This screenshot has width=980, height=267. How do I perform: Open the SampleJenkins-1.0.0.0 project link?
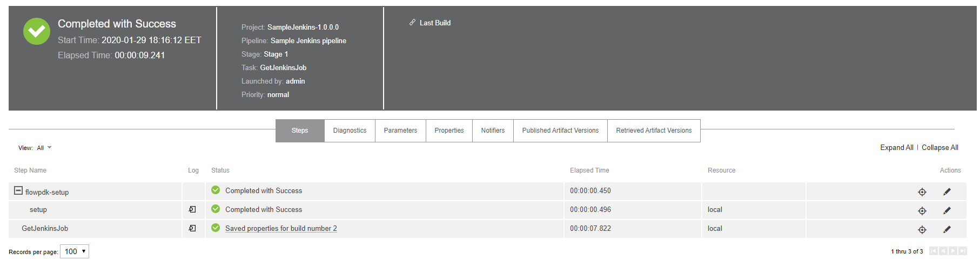pos(303,27)
